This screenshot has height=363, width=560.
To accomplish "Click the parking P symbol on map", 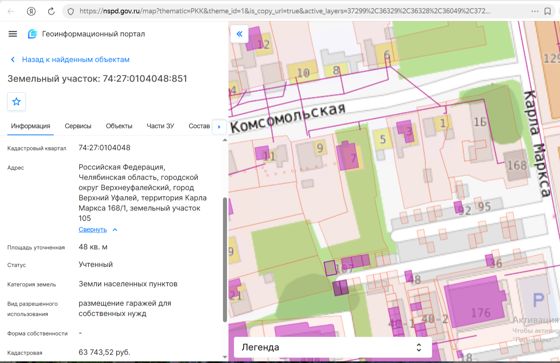I will (x=538, y=300).
